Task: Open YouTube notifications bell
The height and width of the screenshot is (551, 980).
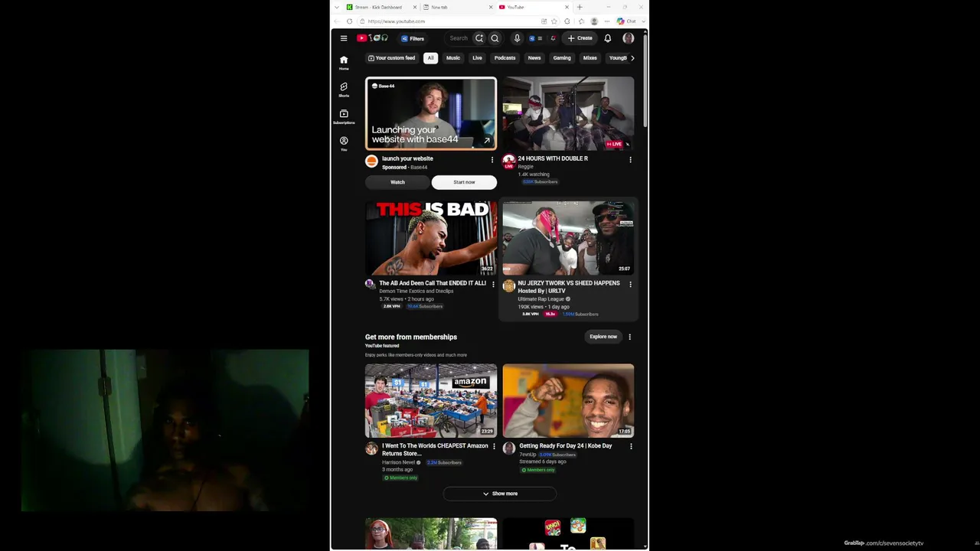Action: pyautogui.click(x=608, y=38)
